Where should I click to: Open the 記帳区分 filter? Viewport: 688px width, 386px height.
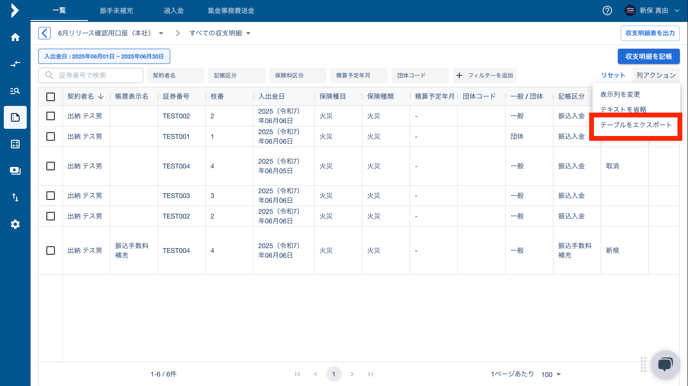pos(236,75)
